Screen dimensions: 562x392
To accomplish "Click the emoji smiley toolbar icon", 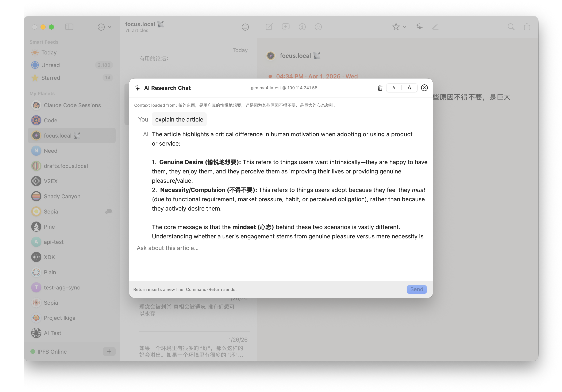I will tap(318, 27).
